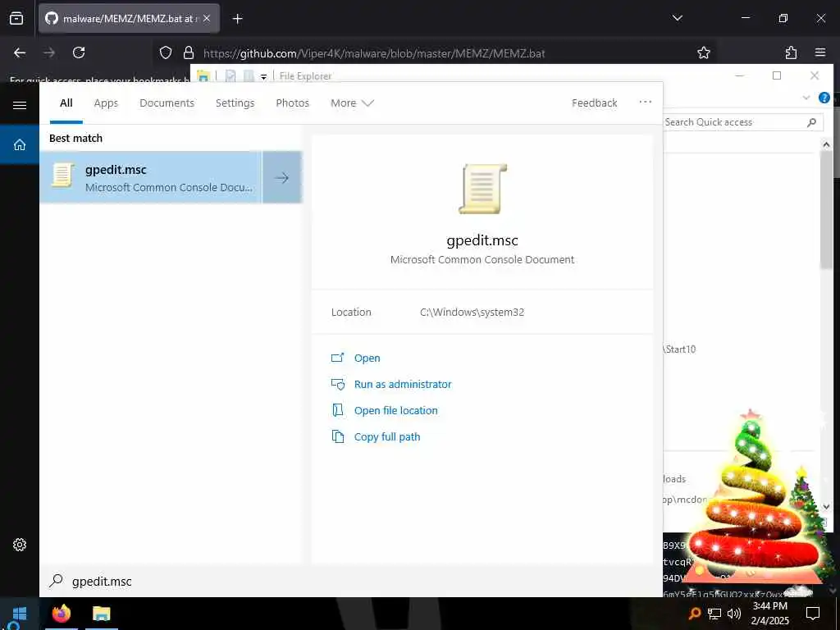Select the gpedit.msc best match result

click(x=151, y=177)
